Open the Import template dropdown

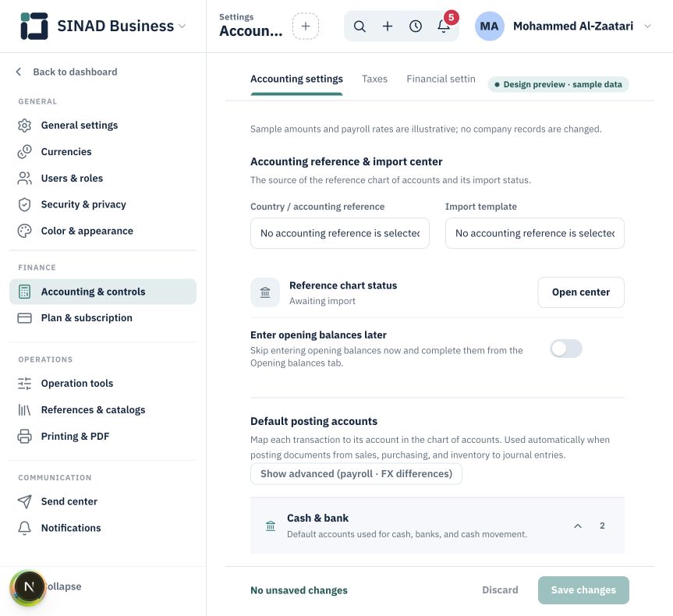tap(535, 233)
